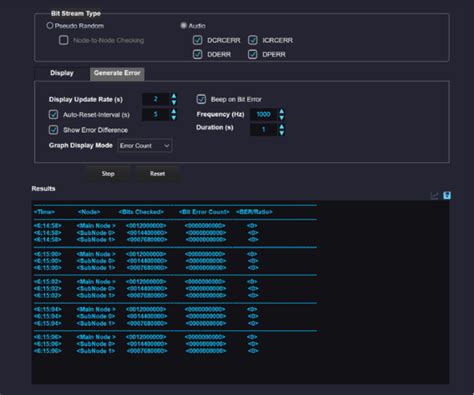Switch to the Generate Error tab
Screen dimensions: 474x395
pos(117,73)
